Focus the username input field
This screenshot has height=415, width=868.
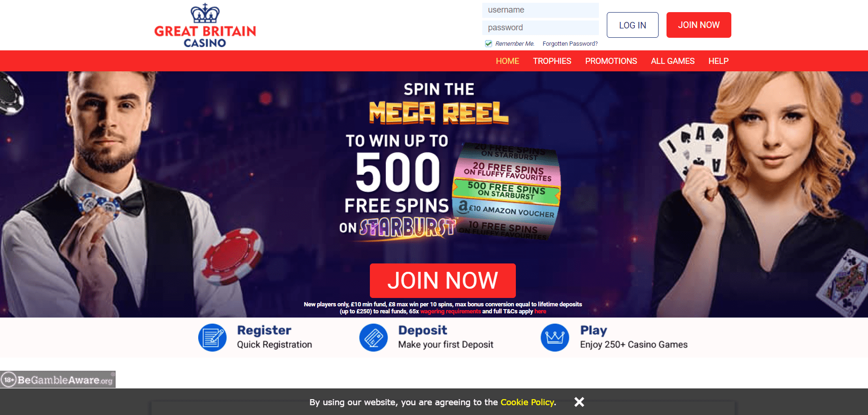[540, 10]
